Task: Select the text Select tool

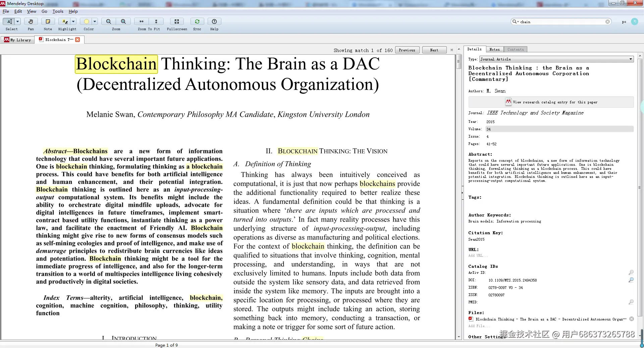Action: coord(9,21)
